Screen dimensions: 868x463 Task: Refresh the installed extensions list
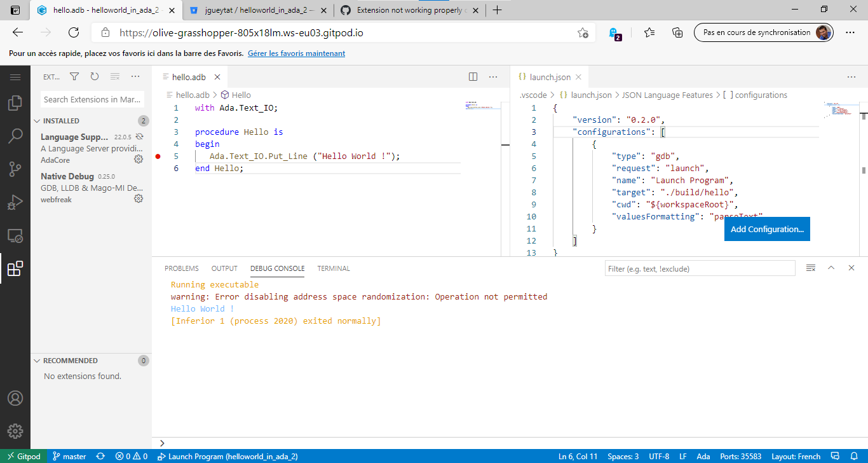pos(95,76)
